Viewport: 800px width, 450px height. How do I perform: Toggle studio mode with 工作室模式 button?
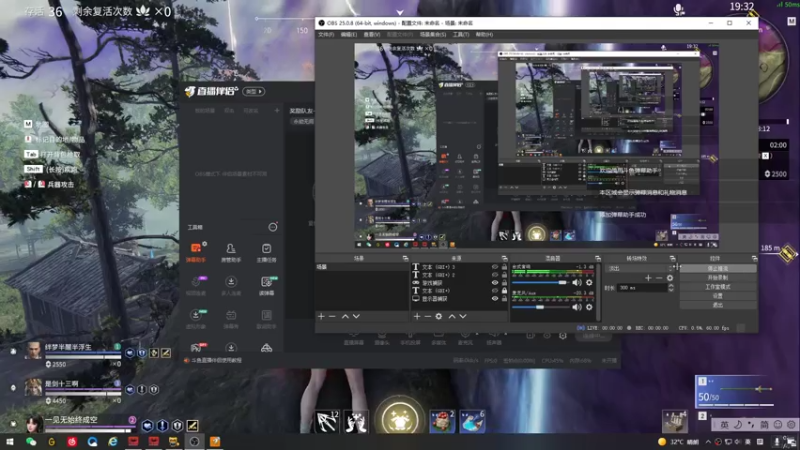[x=718, y=287]
